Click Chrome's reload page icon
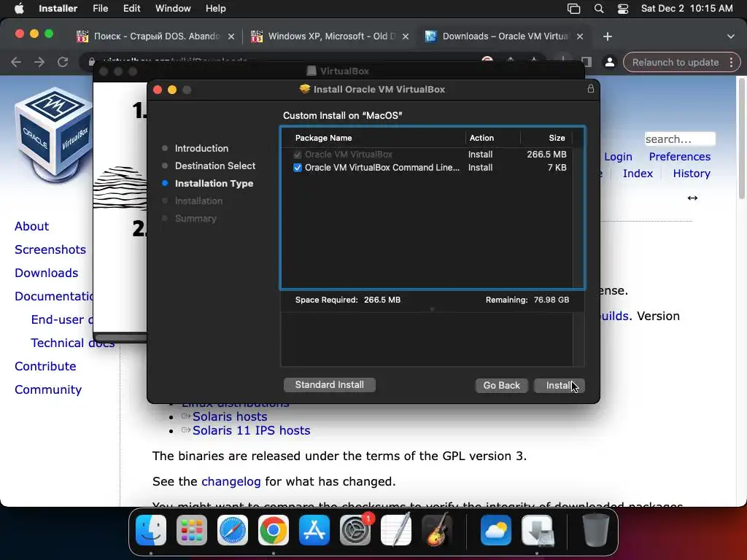This screenshot has height=560, width=747. coord(63,62)
